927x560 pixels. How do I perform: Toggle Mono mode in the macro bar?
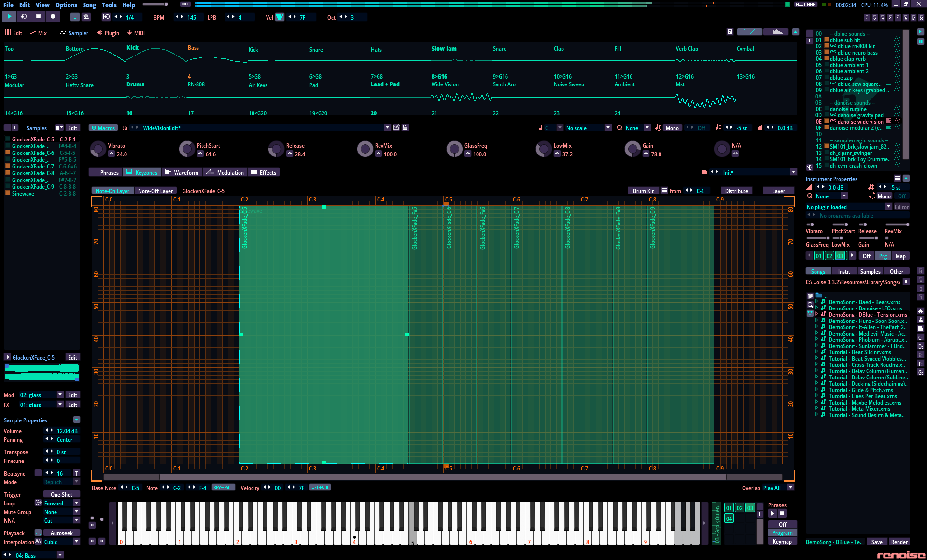tap(672, 128)
